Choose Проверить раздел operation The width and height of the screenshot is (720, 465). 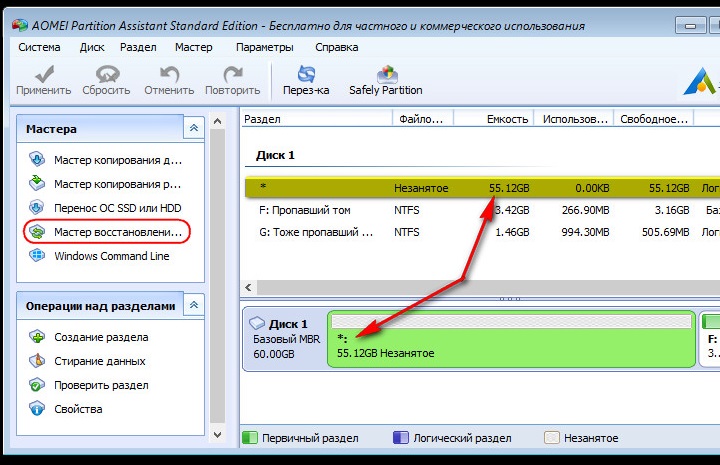point(101,385)
